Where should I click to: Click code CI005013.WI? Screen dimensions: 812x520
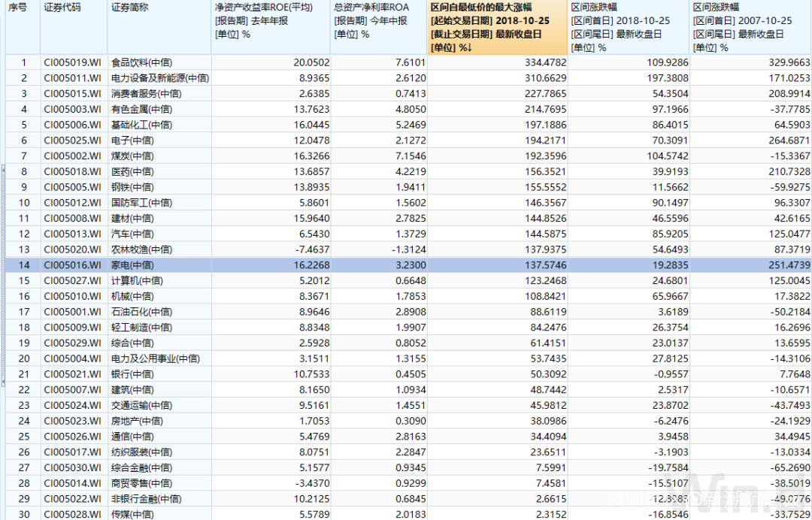pos(72,234)
